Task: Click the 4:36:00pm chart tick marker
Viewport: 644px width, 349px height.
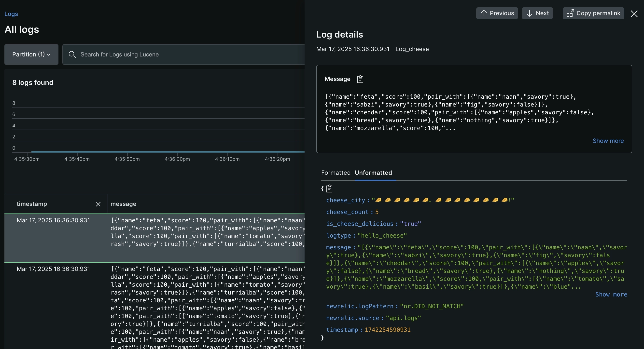Action: click(177, 159)
